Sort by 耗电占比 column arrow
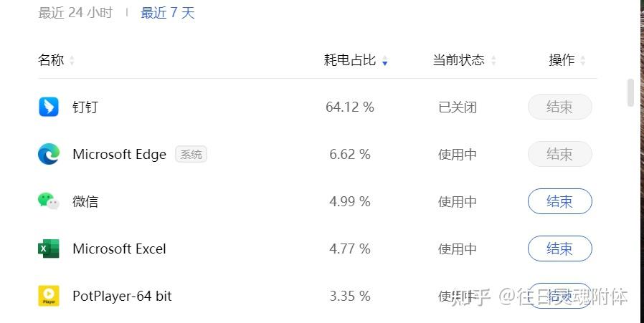Viewport: 644px width, 323px height. [x=385, y=62]
